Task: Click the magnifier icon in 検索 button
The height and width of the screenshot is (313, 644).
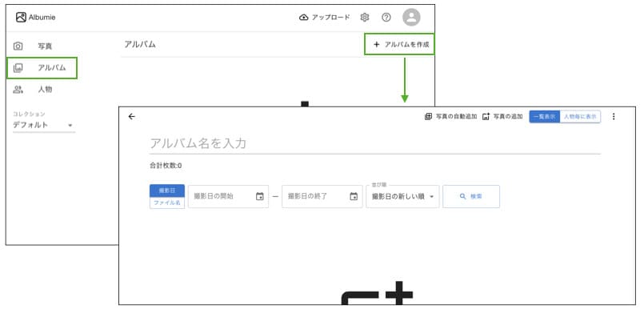Action: click(463, 196)
